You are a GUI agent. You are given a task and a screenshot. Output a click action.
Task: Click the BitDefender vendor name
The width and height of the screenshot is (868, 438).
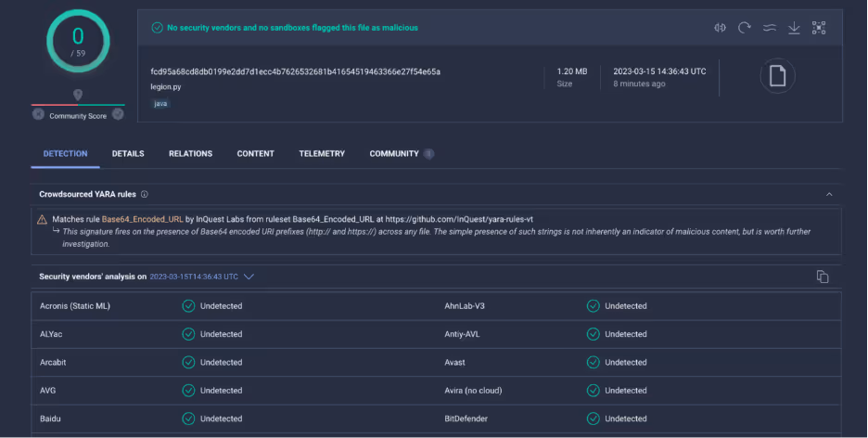(x=466, y=419)
